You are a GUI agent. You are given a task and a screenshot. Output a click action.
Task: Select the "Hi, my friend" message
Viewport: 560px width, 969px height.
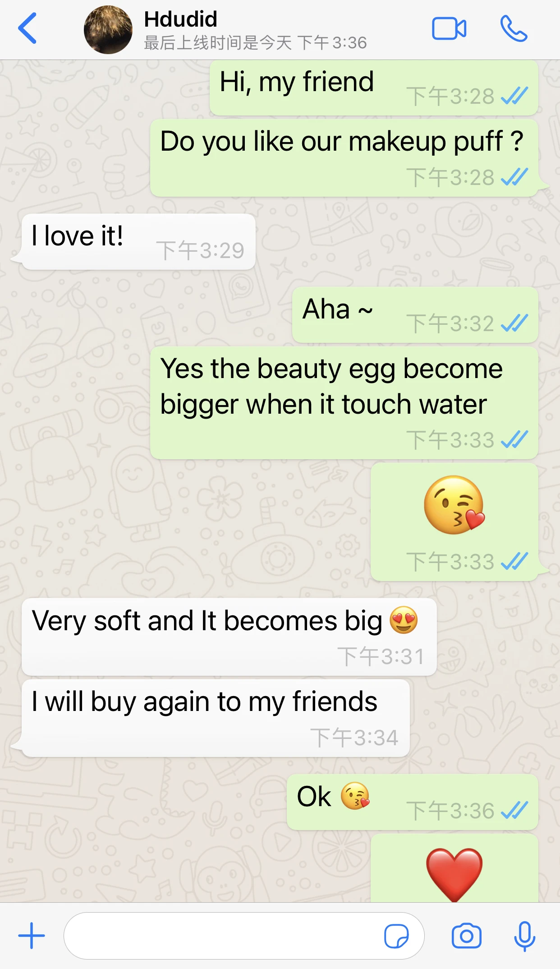(374, 88)
